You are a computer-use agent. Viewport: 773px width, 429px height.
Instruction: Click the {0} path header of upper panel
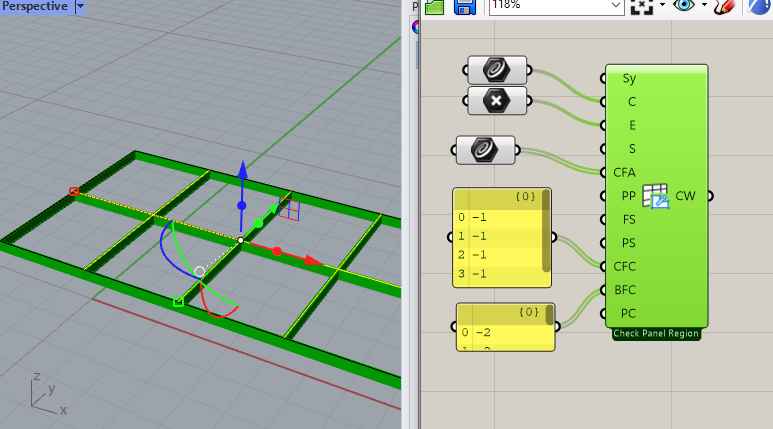pyautogui.click(x=525, y=196)
